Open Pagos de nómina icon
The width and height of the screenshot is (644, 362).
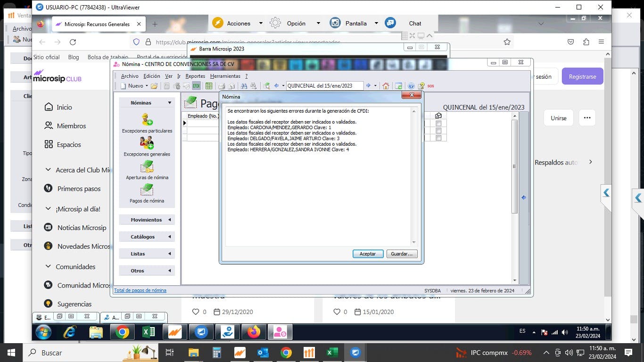[x=147, y=189]
